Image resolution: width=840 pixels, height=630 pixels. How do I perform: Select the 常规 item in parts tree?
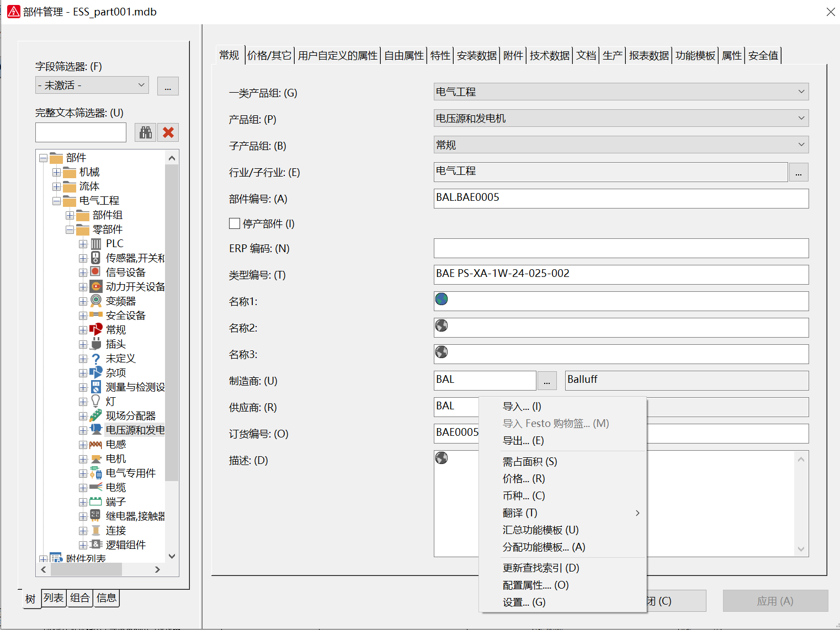point(116,330)
